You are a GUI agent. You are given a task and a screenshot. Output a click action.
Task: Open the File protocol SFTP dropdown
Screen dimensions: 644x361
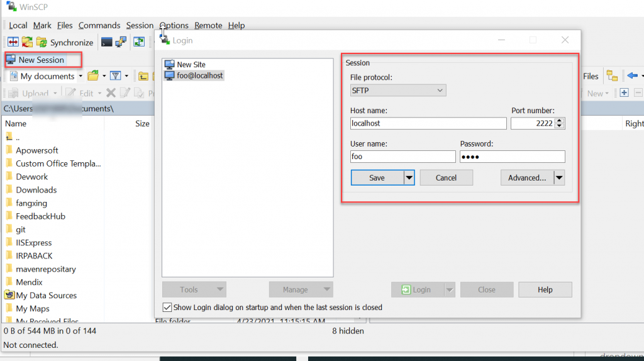pos(398,91)
